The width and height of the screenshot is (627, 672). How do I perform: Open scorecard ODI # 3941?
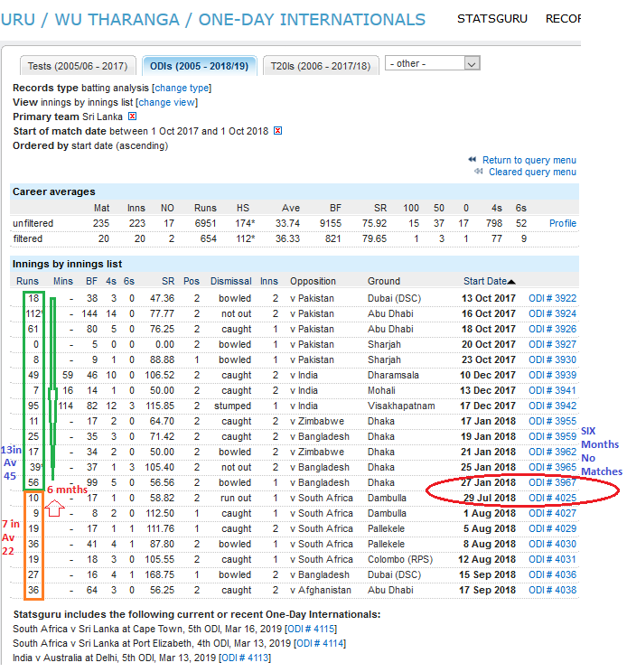pyautogui.click(x=552, y=390)
